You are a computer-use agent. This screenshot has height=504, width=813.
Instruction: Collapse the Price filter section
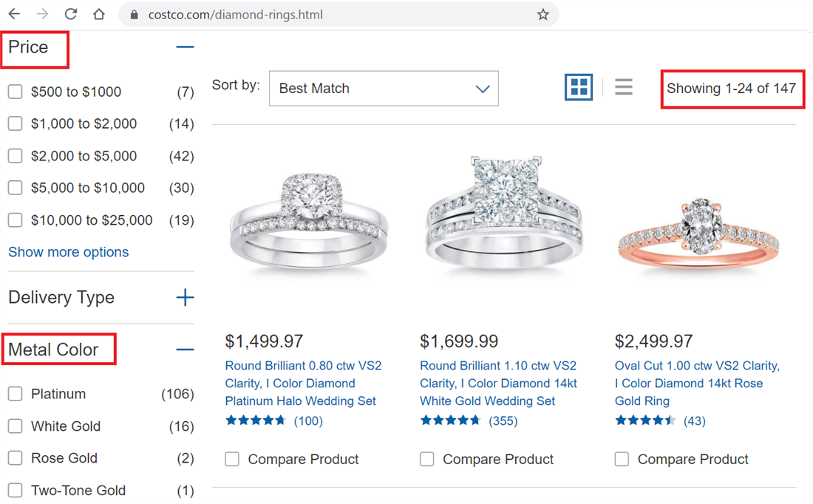[185, 46]
